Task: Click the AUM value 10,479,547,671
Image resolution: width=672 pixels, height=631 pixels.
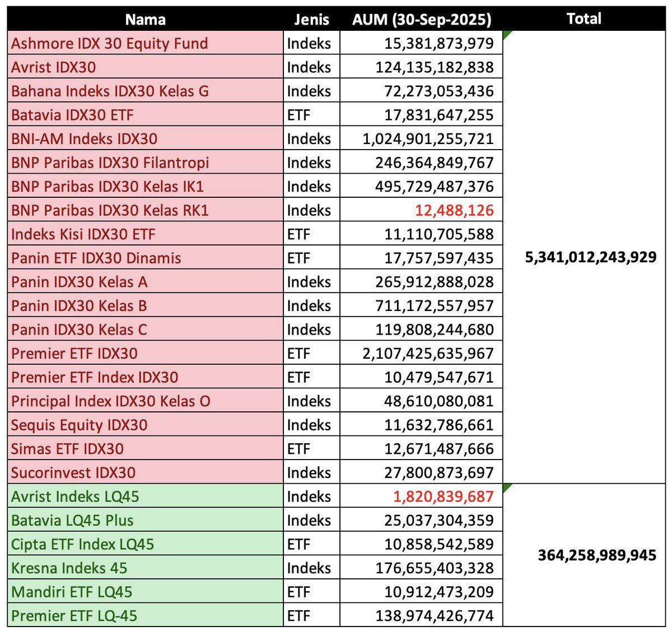Action: tap(439, 377)
